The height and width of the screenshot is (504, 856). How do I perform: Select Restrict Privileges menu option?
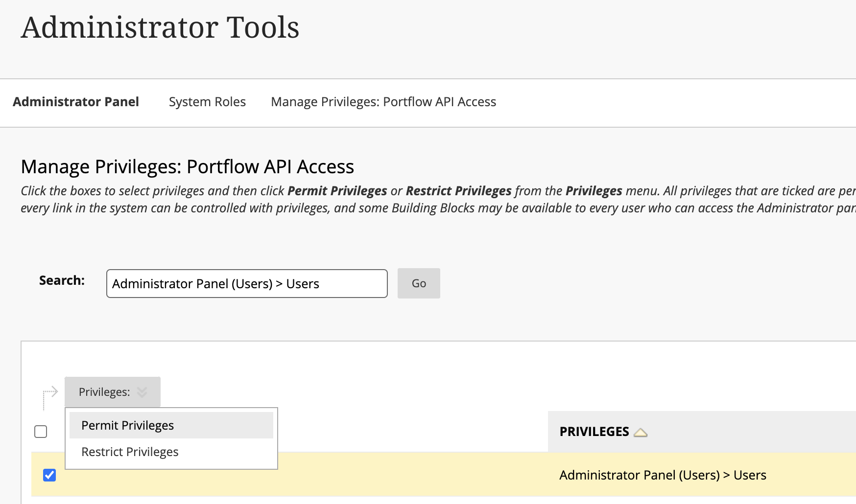pos(130,452)
